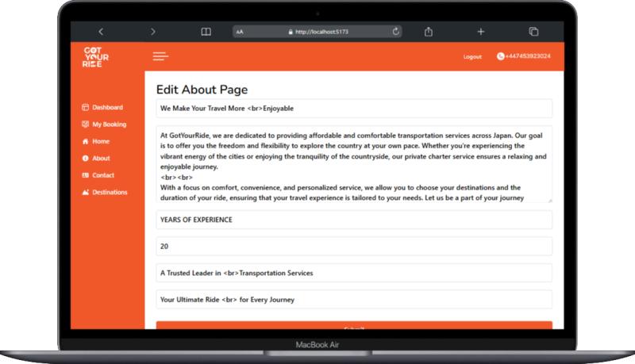The image size is (635, 364).
Task: Click the localhost address bar
Action: (317, 32)
